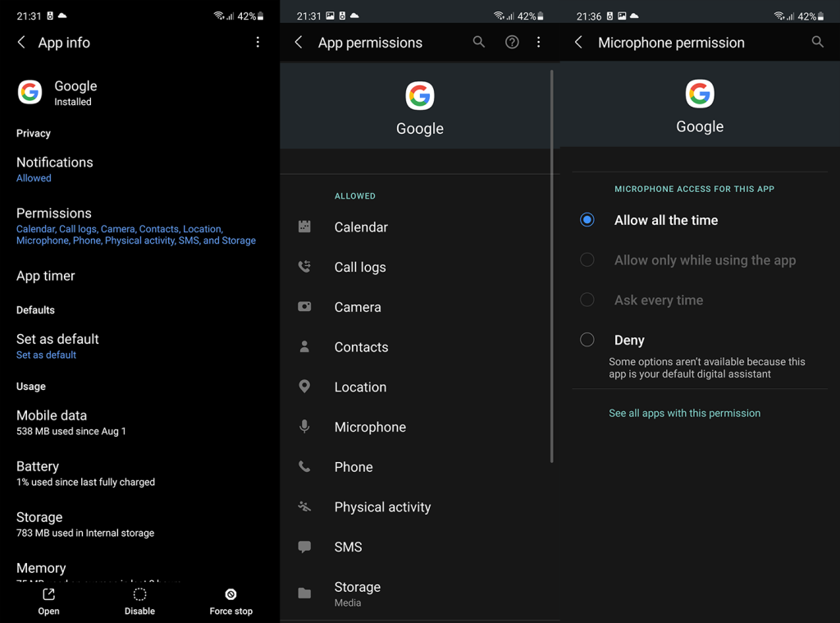Open Mobile data usage
The width and height of the screenshot is (840, 623).
[x=139, y=423]
